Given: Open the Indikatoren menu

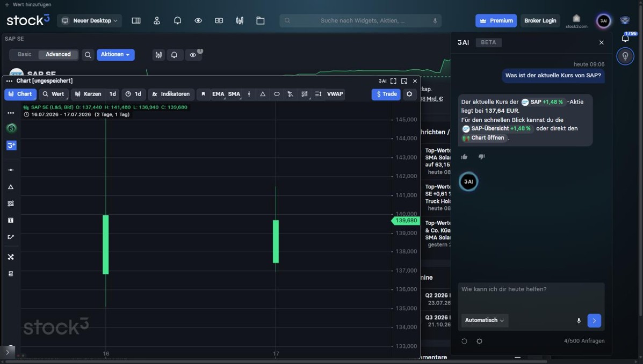Looking at the screenshot, I should point(171,94).
